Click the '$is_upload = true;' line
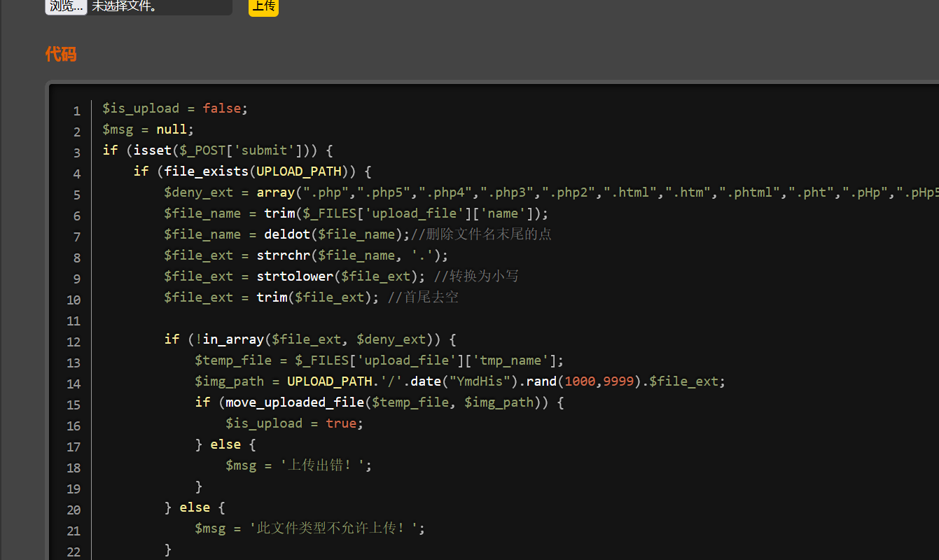 click(x=295, y=423)
